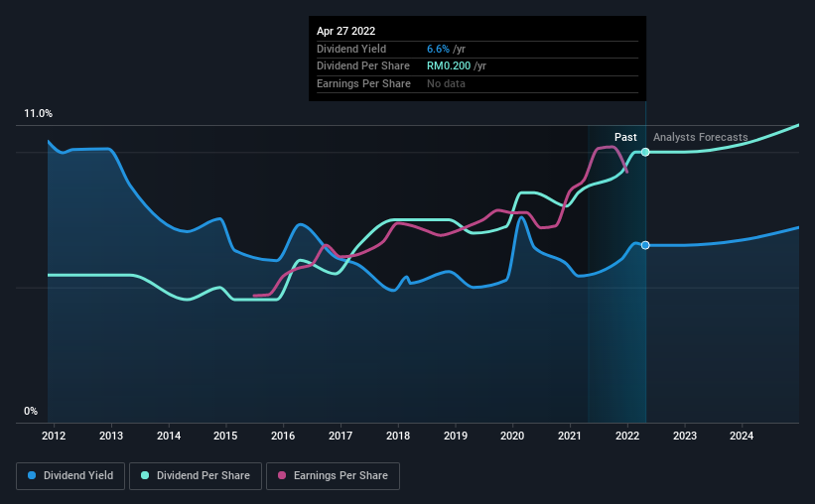815x504 pixels.
Task: Click the 2016 x-axis year label
Action: 283,436
